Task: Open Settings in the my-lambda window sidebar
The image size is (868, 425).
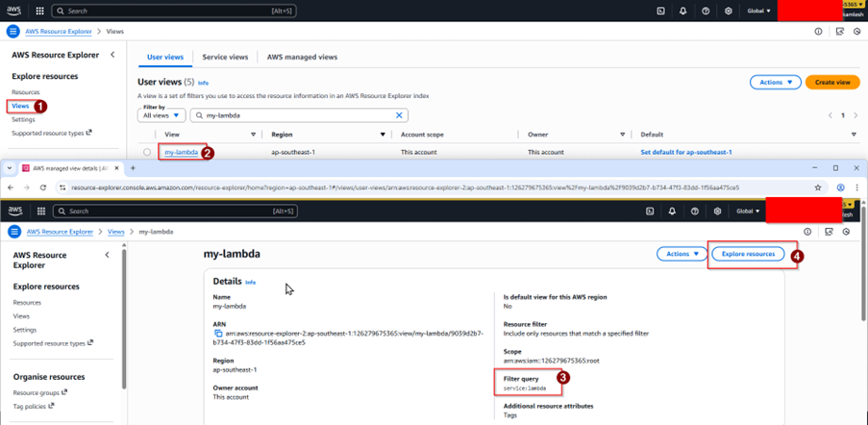Action: pyautogui.click(x=25, y=330)
